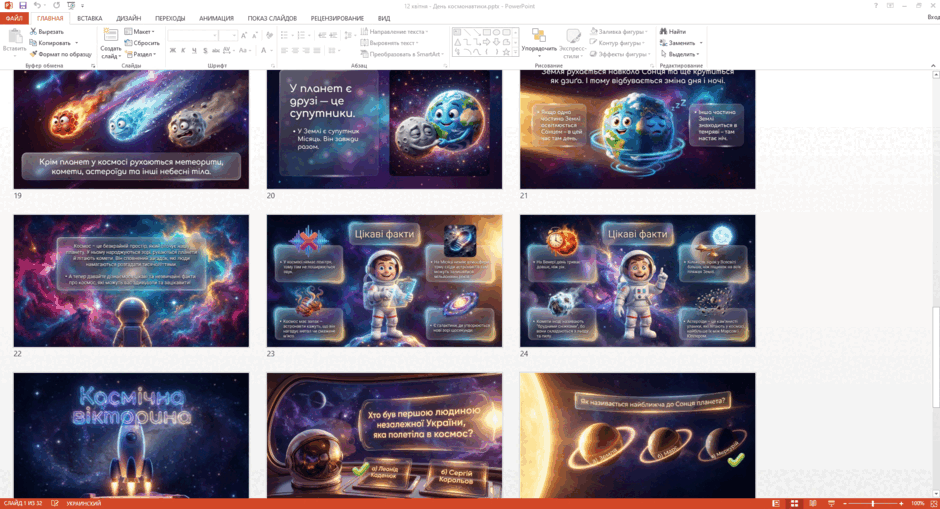Click the zoom slider in status bar
940x509 pixels.
873,504
